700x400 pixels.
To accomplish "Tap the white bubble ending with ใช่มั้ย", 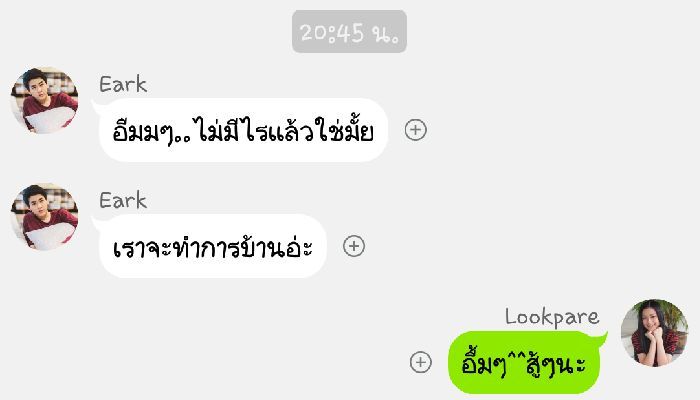I will (243, 130).
